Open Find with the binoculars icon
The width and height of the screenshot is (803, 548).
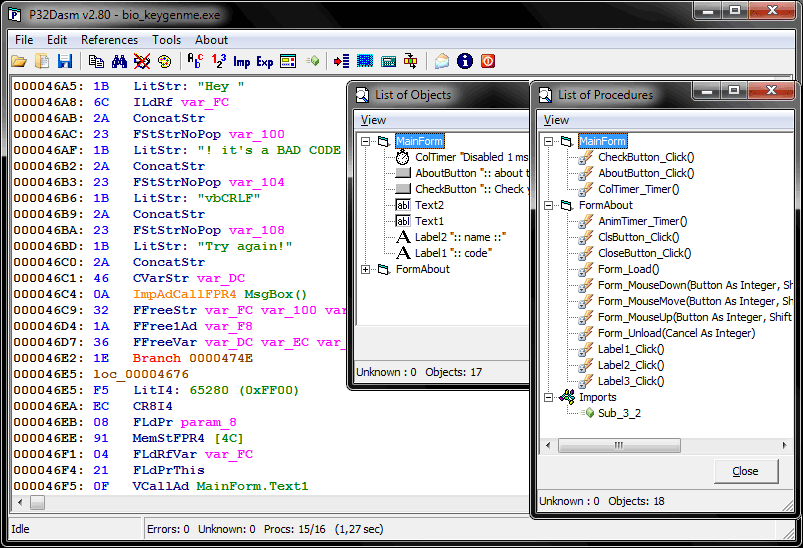pos(119,61)
